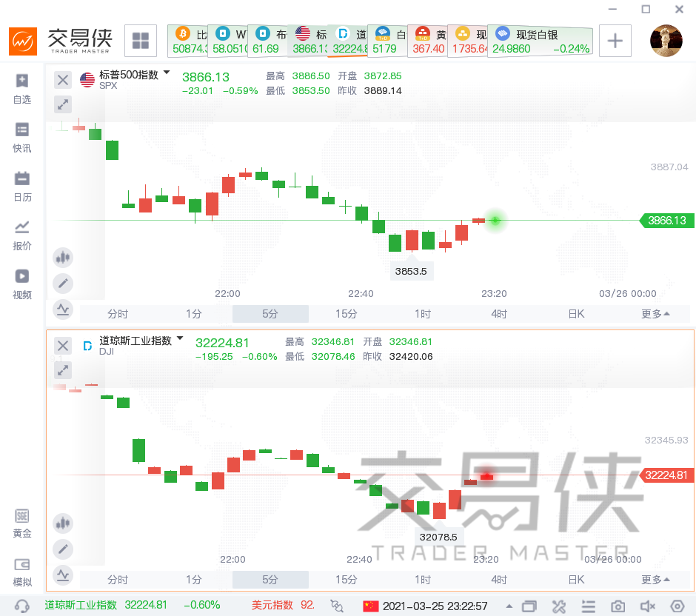Viewport: 696px width, 616px height.
Task: Open candlestick style options on SPX chart
Action: pos(63,258)
